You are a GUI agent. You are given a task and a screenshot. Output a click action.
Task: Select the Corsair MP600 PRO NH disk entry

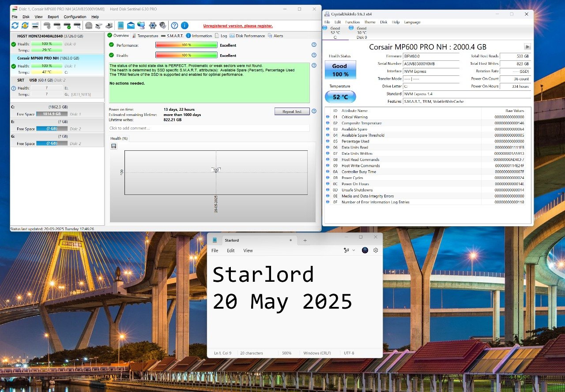pyautogui.click(x=57, y=65)
